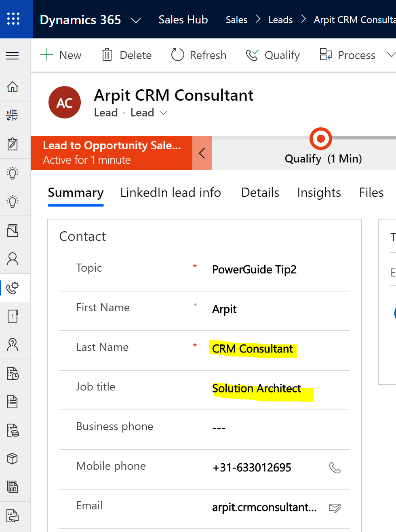Create a record with the New button
396x532 pixels.
(61, 55)
